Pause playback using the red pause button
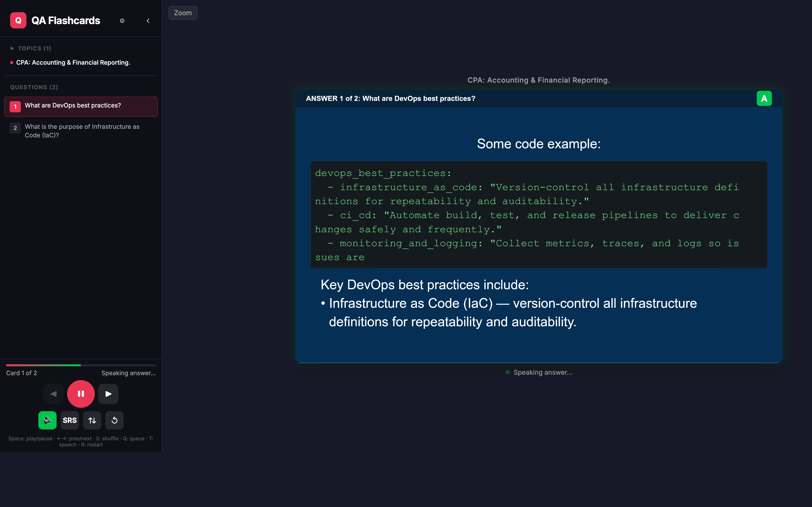The width and height of the screenshot is (812, 507). tap(80, 394)
